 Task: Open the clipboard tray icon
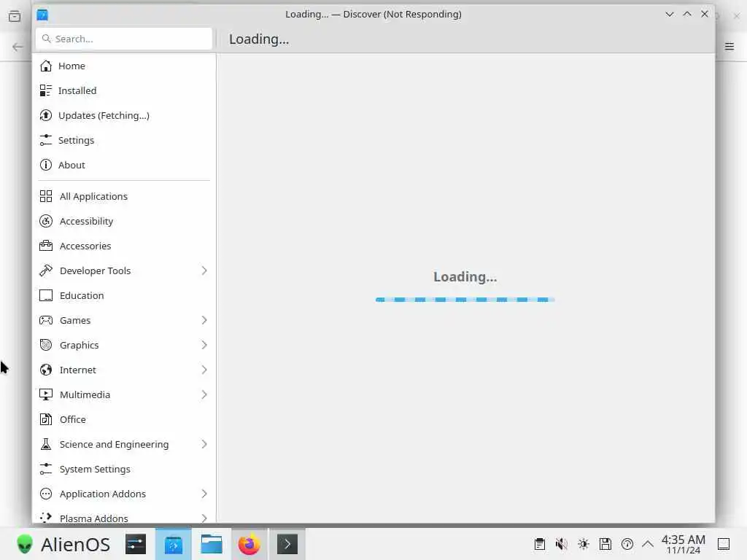(540, 544)
